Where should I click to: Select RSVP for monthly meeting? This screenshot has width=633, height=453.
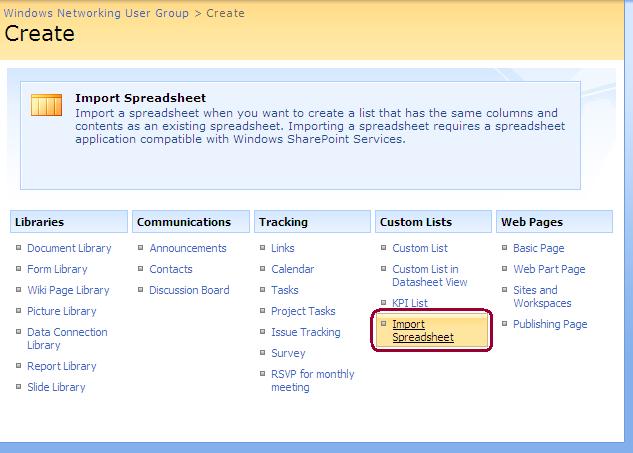[x=312, y=381]
